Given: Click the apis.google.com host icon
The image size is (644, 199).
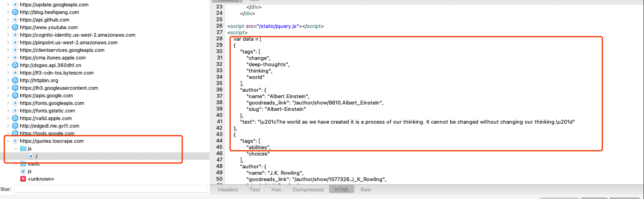Looking at the screenshot, I should tap(15, 96).
